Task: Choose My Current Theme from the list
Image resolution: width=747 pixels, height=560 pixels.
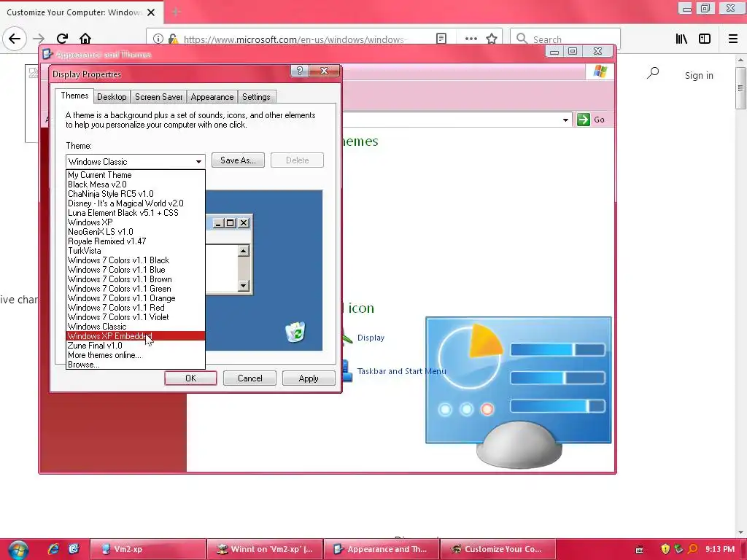Action: coord(136,175)
